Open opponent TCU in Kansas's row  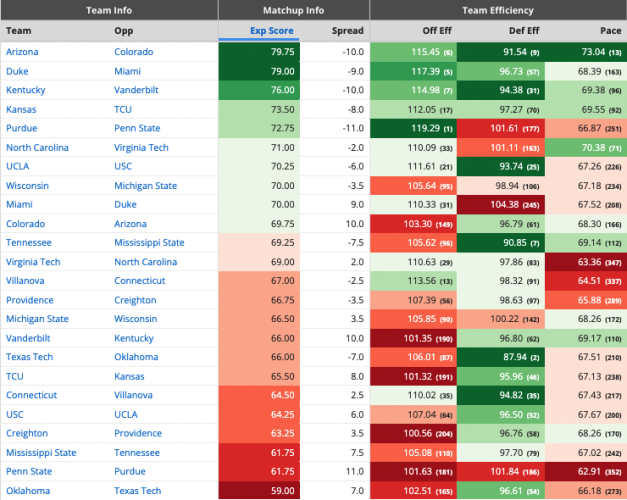click(x=123, y=109)
